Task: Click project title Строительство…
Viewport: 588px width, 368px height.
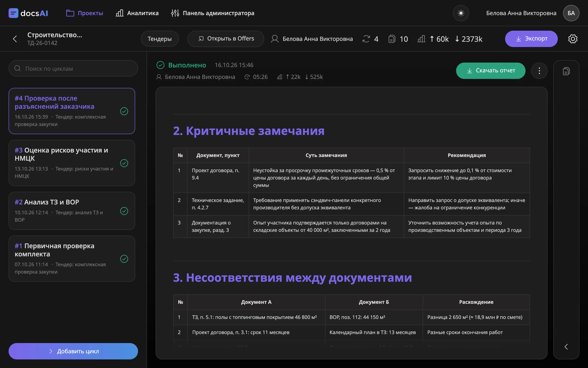Action: (55, 35)
